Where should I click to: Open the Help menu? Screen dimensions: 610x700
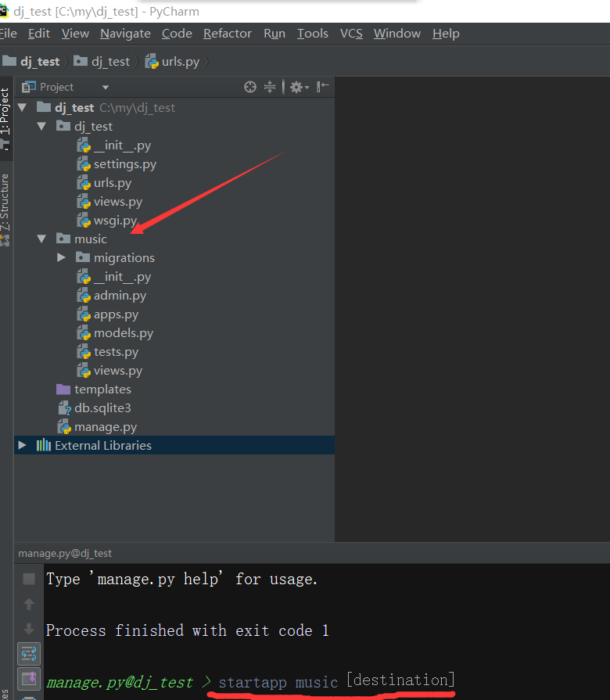[446, 34]
